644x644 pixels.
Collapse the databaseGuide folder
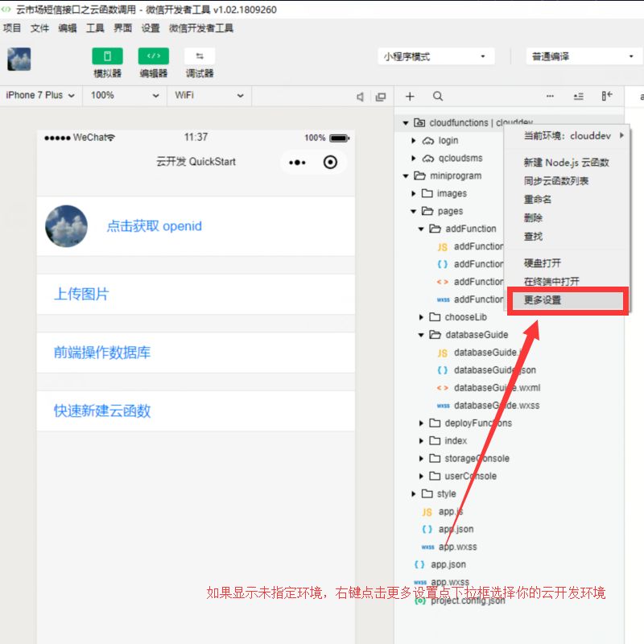point(421,335)
